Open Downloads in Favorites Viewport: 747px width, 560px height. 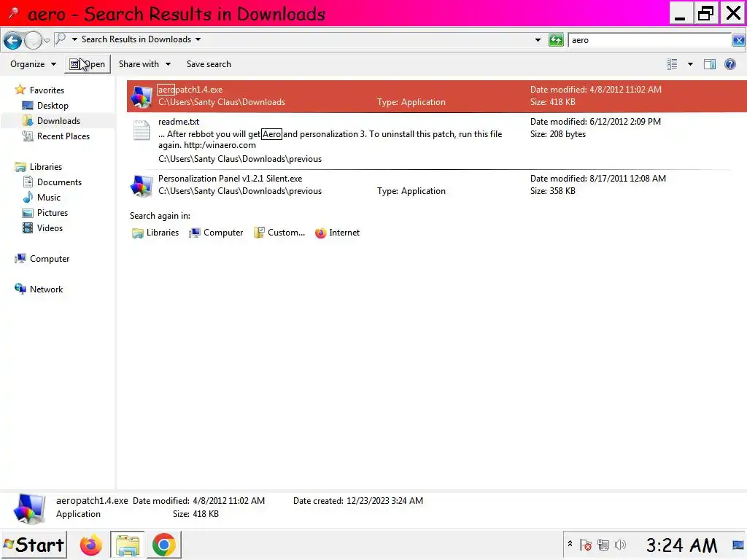pyautogui.click(x=58, y=120)
